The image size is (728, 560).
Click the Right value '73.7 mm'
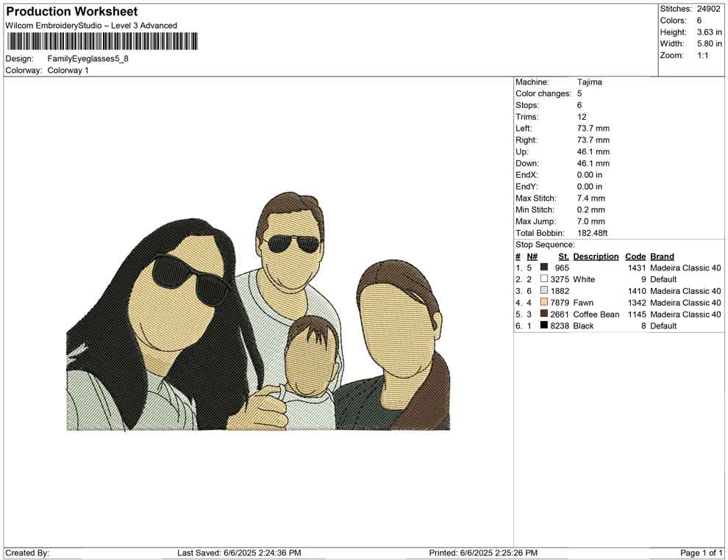[593, 140]
